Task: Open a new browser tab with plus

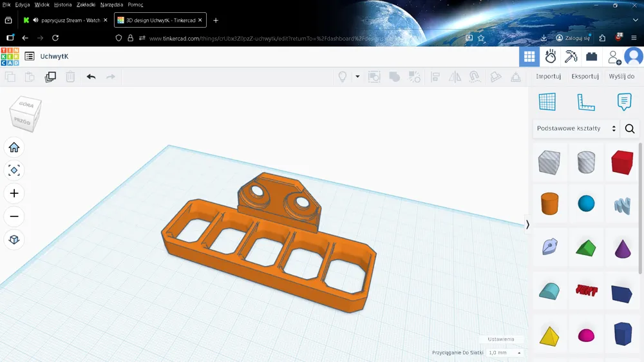Action: 216,20
